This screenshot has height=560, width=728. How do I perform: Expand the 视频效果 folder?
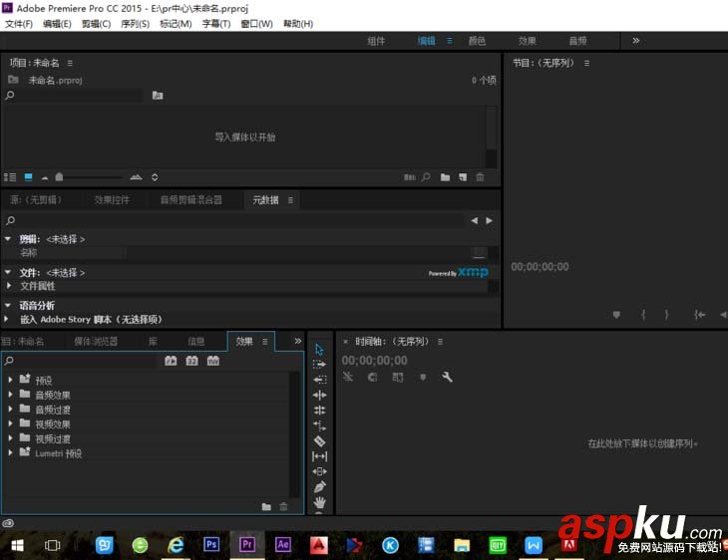click(x=10, y=423)
